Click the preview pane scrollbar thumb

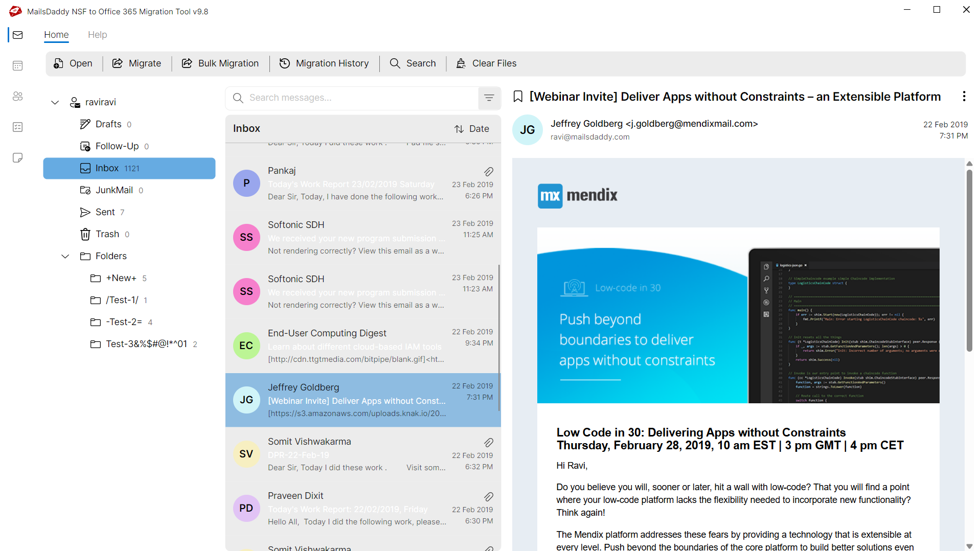coord(969,261)
